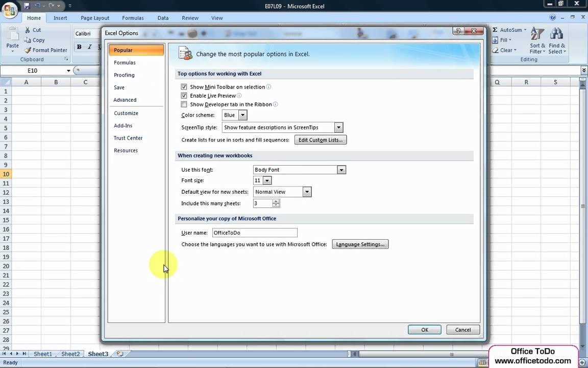Select Save category in Excel Options
The height and width of the screenshot is (368, 588).
[x=136, y=87]
